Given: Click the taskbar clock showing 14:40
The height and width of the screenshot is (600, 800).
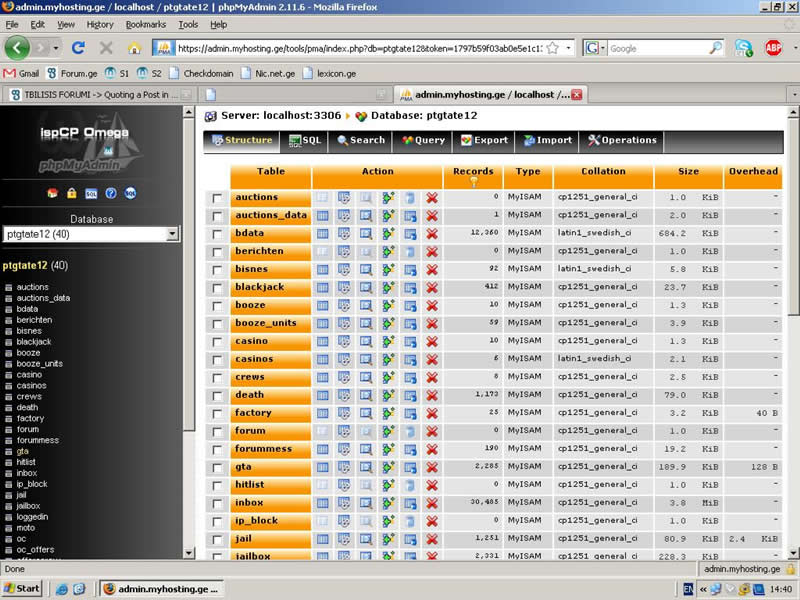Looking at the screenshot, I should 781,589.
